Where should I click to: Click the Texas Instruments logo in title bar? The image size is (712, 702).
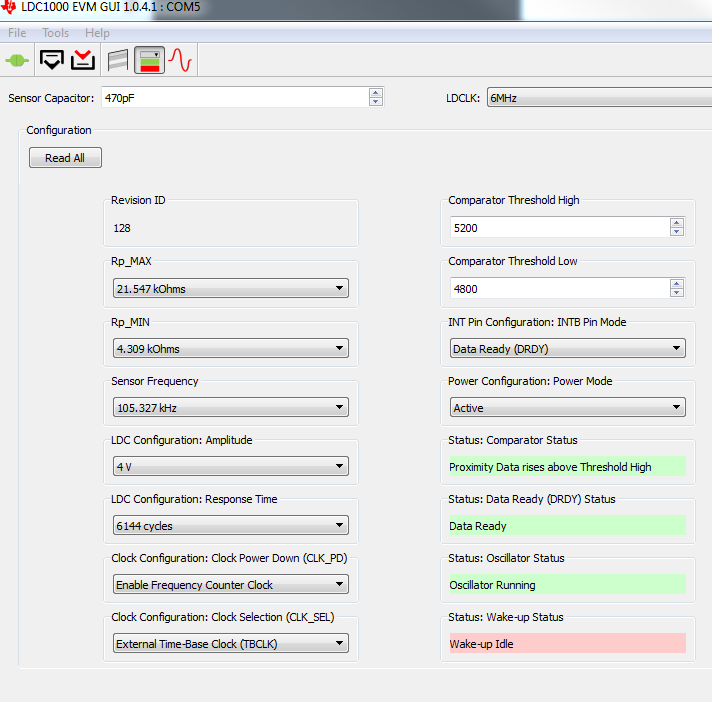pos(9,6)
